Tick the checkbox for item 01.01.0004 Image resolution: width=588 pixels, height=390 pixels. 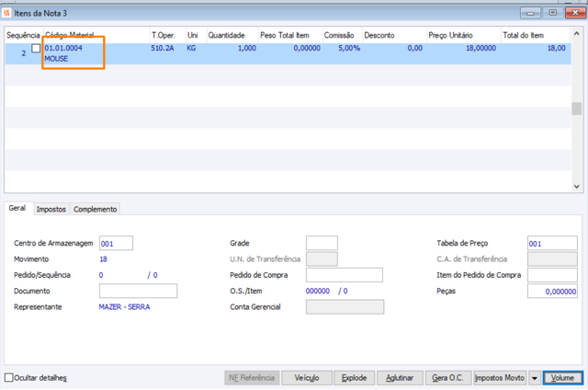[x=36, y=48]
